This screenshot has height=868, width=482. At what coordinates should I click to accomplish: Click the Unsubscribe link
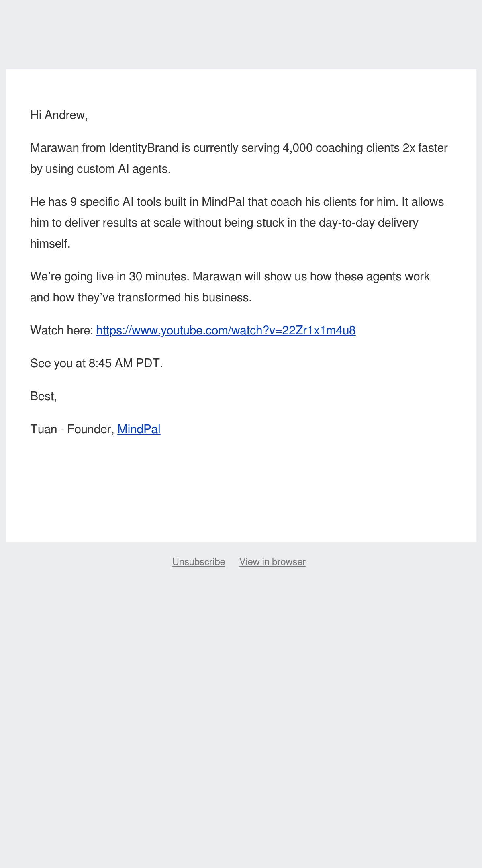pyautogui.click(x=198, y=562)
